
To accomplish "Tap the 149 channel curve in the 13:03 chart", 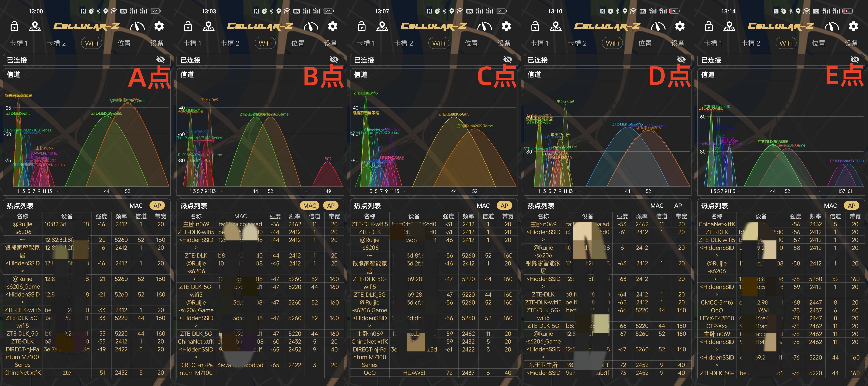I will coord(327,174).
